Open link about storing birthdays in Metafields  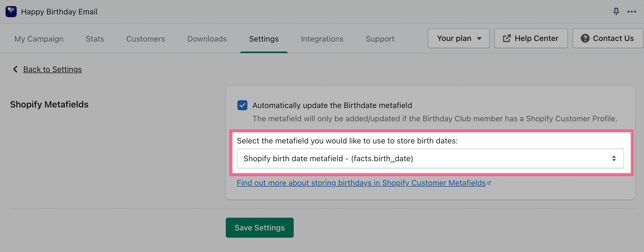(361, 183)
